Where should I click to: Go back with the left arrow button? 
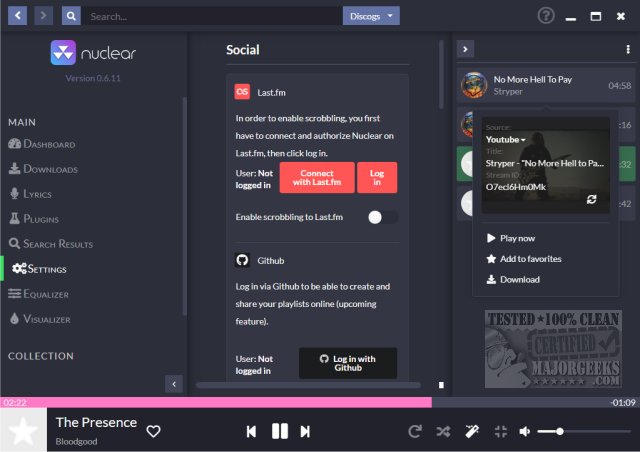point(18,16)
